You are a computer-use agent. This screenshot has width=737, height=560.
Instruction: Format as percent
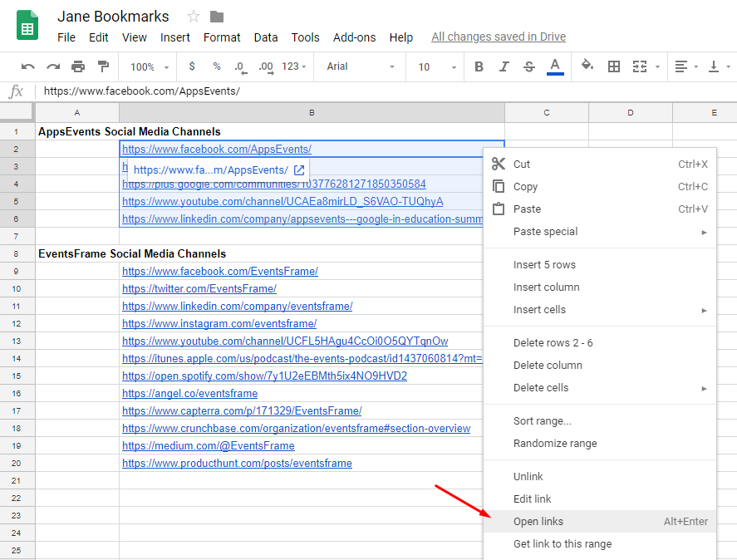(217, 66)
